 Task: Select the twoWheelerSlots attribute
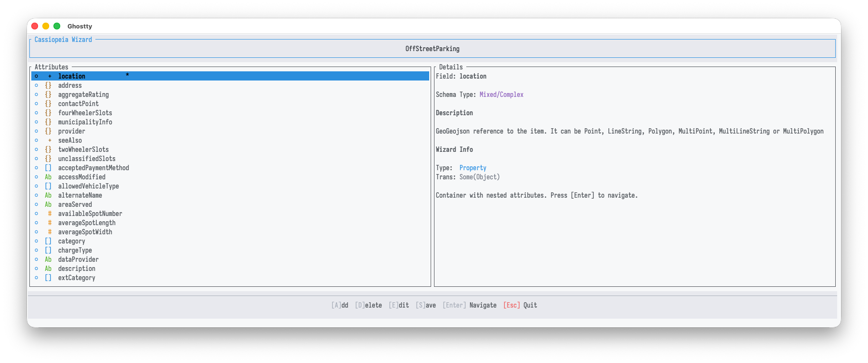point(230,149)
